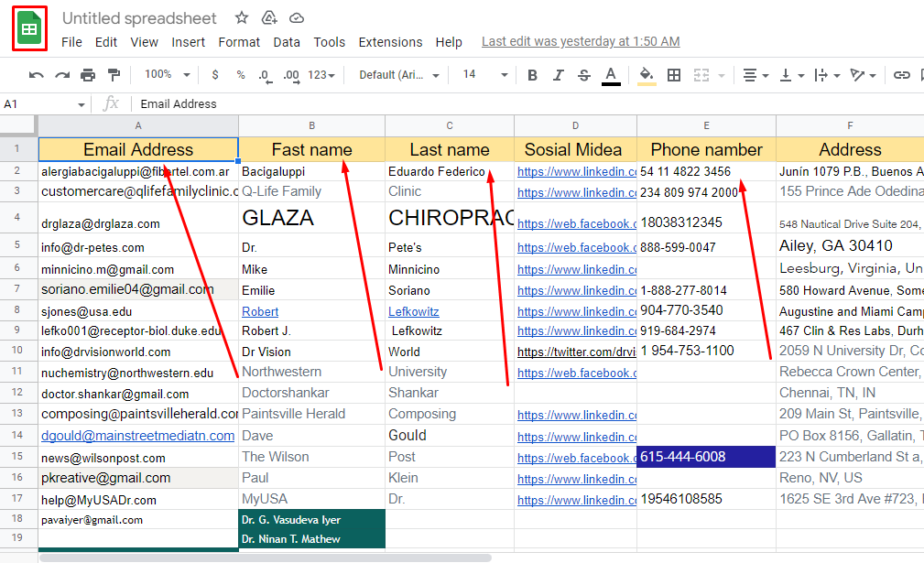Open the Data menu
Image resolution: width=924 pixels, height=563 pixels.
click(287, 42)
